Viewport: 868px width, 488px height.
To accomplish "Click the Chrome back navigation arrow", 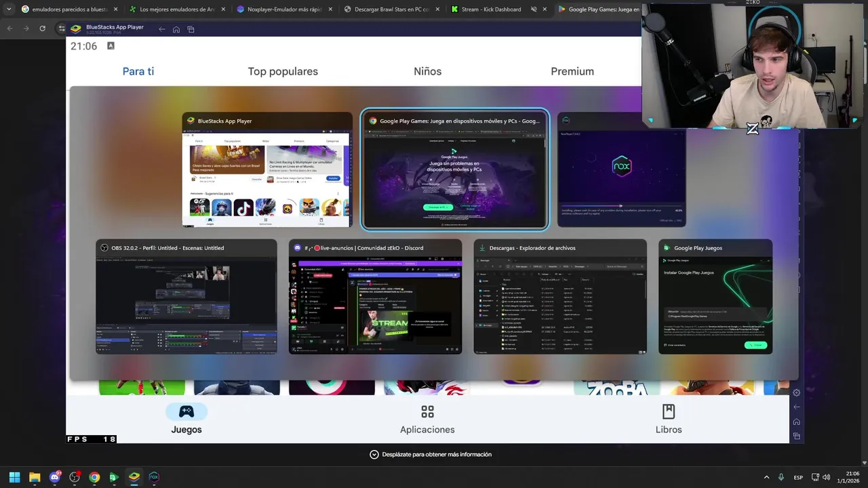I will click(x=9, y=28).
